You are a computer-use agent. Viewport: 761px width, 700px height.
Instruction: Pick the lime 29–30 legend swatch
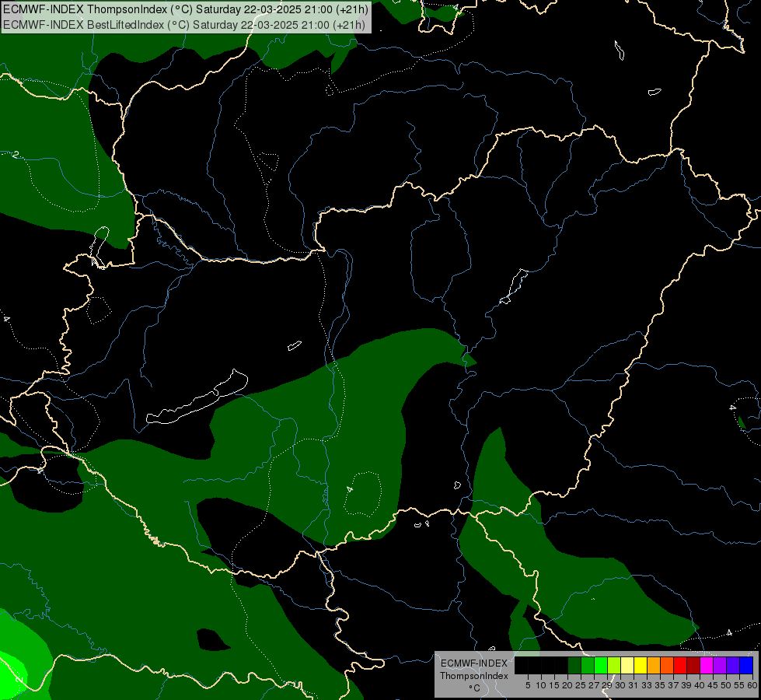pyautogui.click(x=614, y=665)
